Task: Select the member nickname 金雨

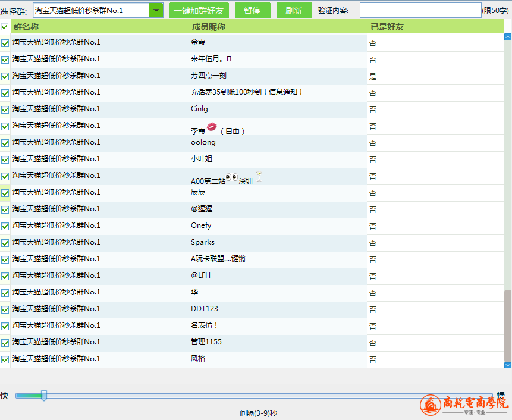Action: [x=198, y=42]
